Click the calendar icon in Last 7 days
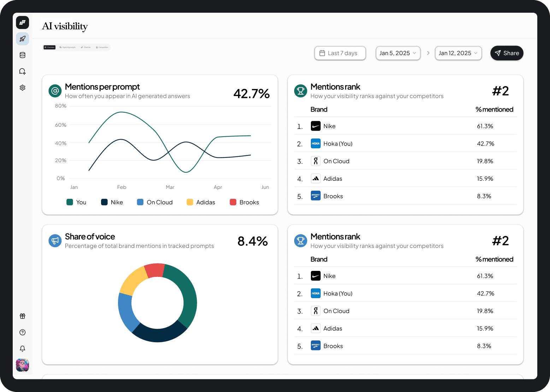This screenshot has width=550, height=392. pos(322,53)
